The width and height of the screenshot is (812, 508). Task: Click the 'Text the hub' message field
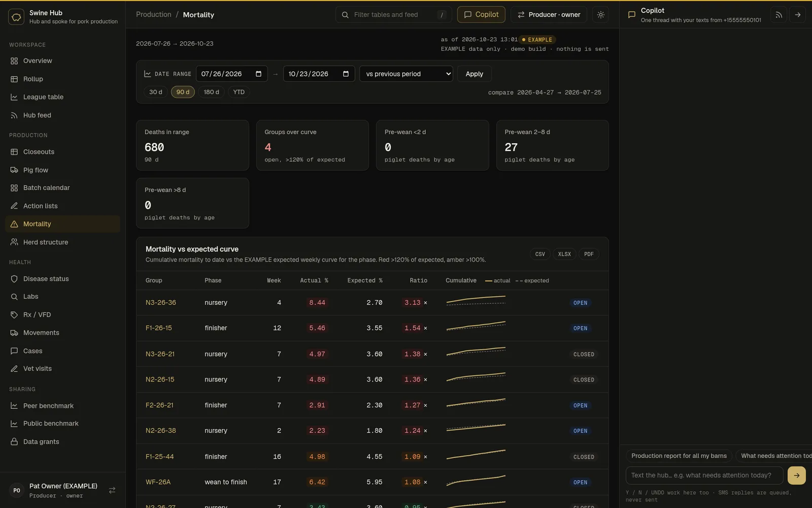coord(704,475)
